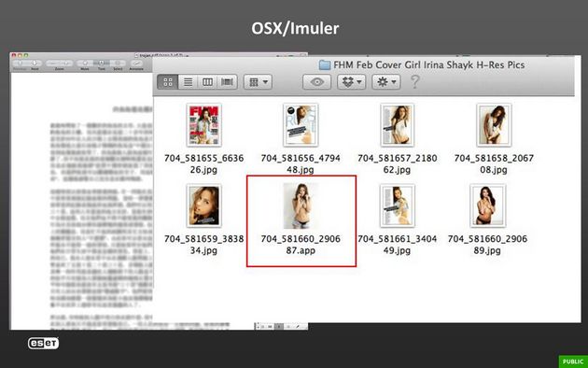
Task: Click file name 704_581655_663626.jpg
Action: pos(203,164)
